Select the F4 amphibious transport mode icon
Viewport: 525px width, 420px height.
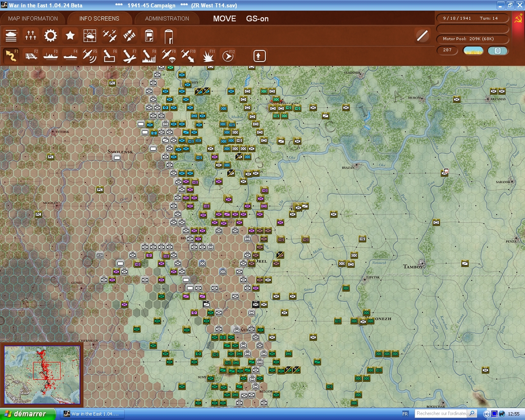70,56
